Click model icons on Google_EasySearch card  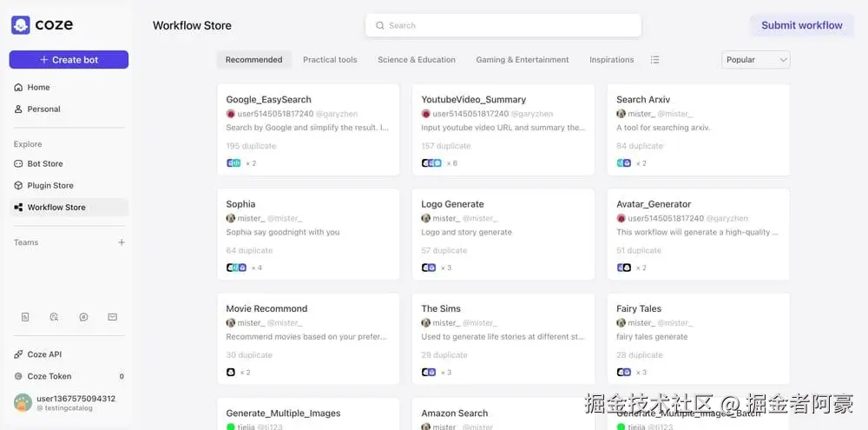point(233,163)
